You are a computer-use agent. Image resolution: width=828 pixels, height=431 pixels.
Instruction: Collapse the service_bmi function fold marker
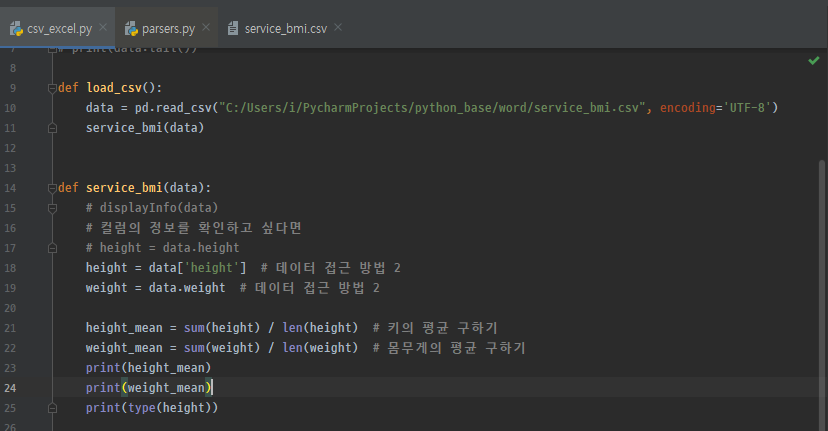point(52,188)
